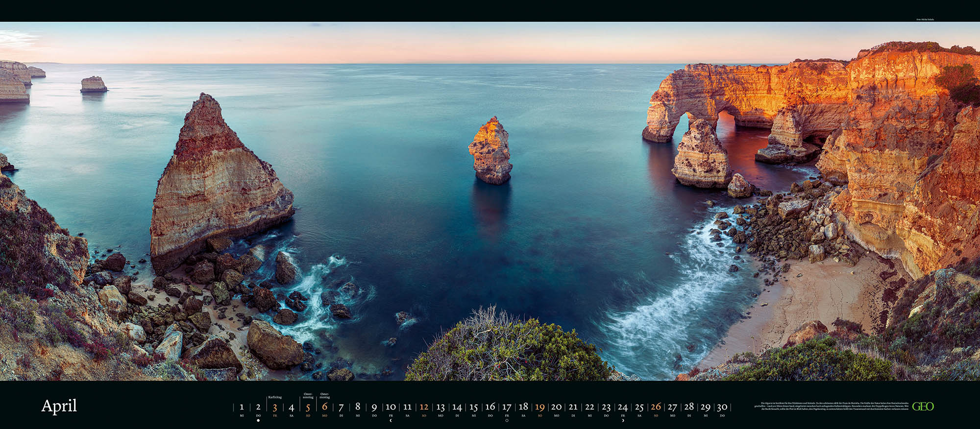Click the waxing half-moon icon under day 24
The width and height of the screenshot is (980, 429).
click(x=623, y=420)
